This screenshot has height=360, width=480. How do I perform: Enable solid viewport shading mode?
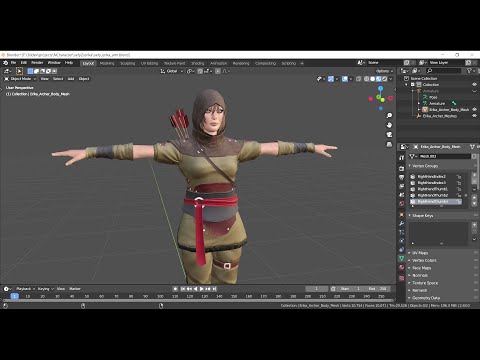point(372,79)
